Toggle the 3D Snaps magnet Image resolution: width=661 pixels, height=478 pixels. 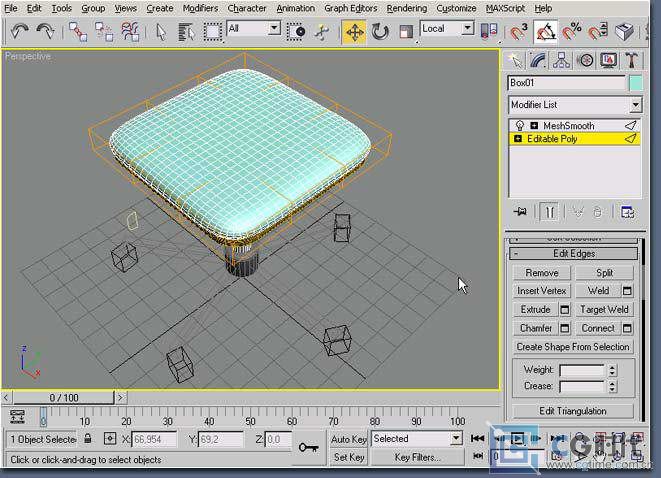point(518,32)
